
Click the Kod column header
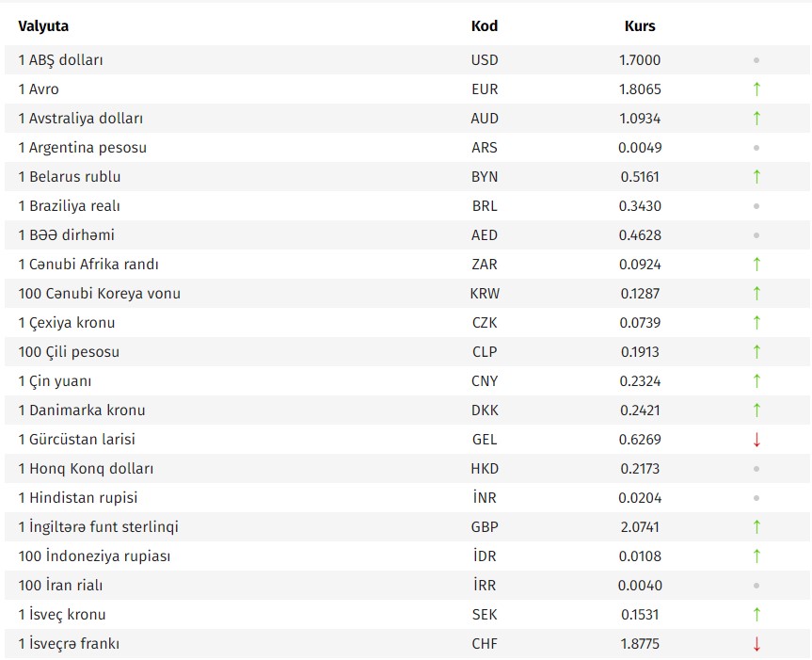tap(485, 26)
